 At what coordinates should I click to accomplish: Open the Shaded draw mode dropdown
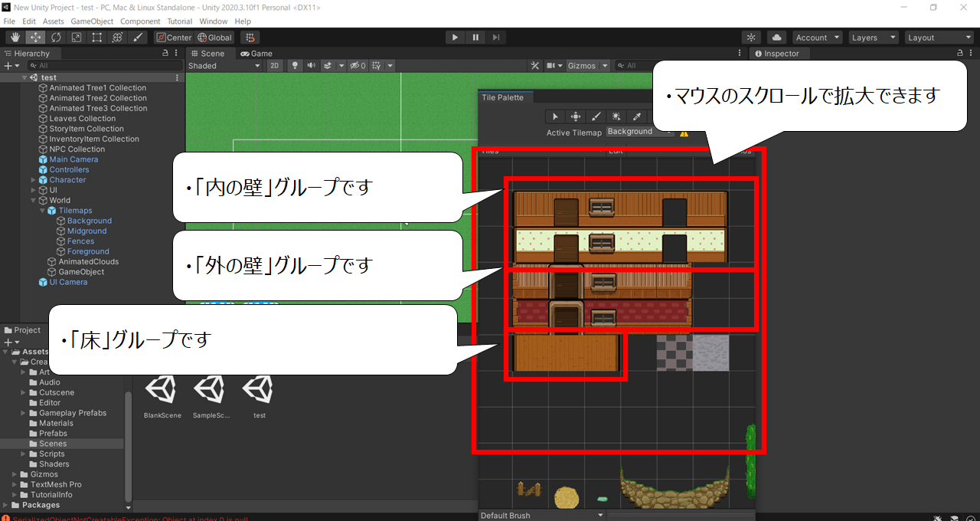225,66
